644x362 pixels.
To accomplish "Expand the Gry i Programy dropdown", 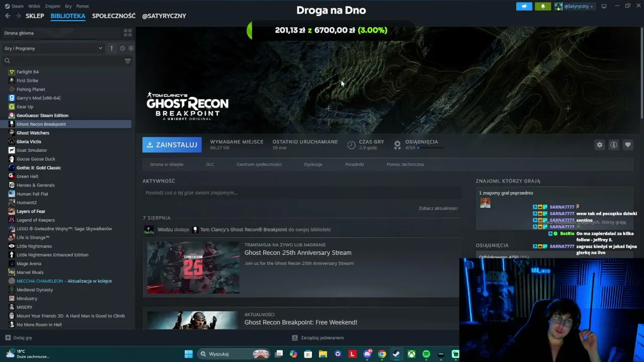I will click(53, 48).
